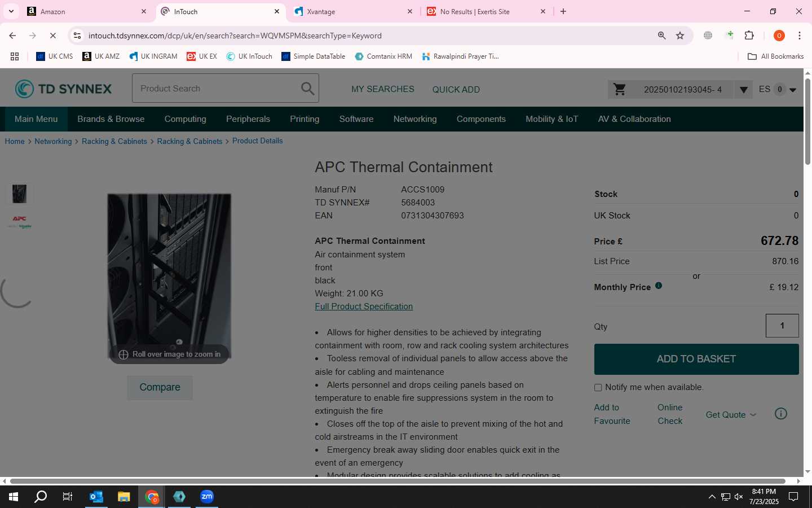The width and height of the screenshot is (812, 508).
Task: Click the ADD TO BASKET button
Action: 696,359
